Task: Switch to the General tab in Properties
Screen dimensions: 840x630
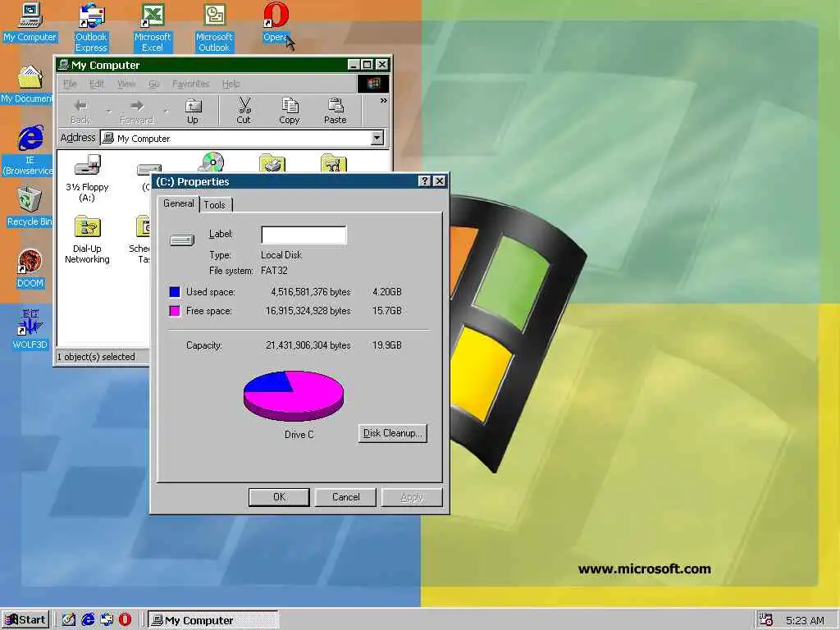Action: [178, 203]
